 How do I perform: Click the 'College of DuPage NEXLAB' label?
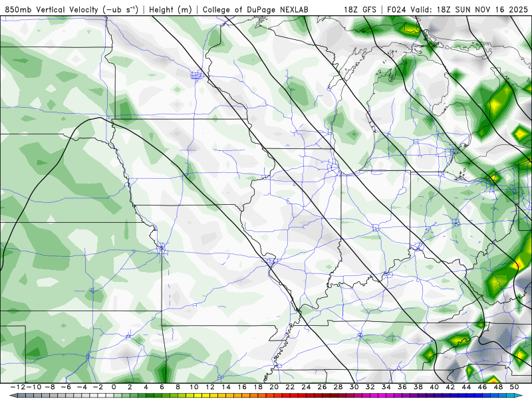coord(255,9)
